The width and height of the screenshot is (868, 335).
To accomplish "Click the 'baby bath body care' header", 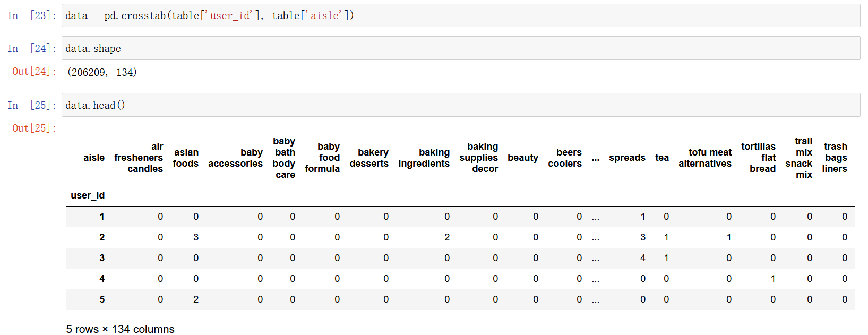I will [284, 158].
